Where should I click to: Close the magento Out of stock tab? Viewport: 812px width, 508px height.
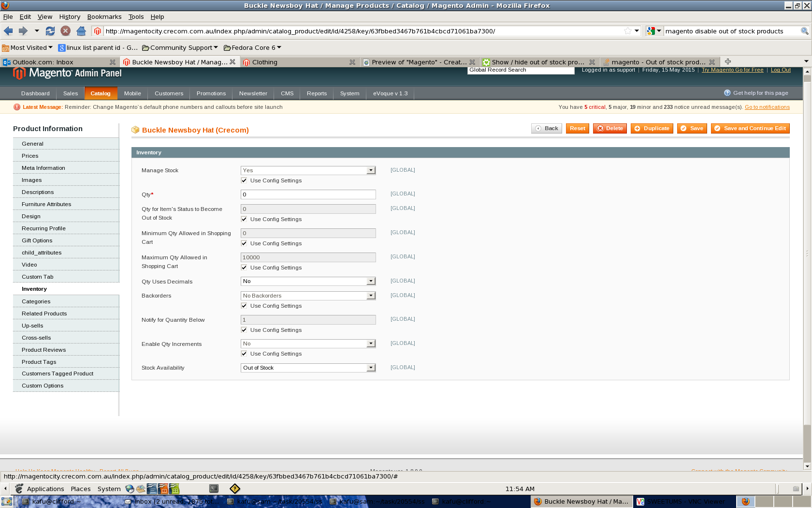[712, 62]
